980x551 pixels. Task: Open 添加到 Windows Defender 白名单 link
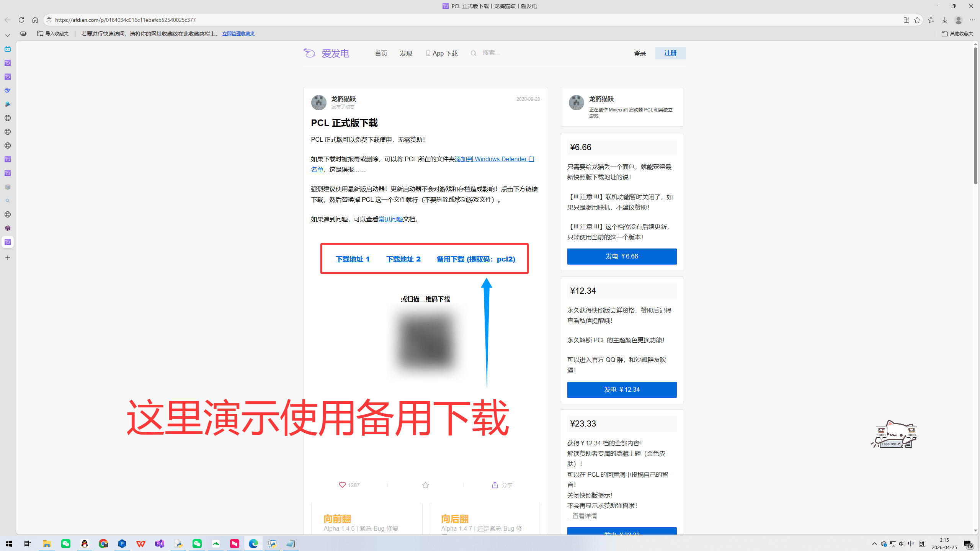[494, 159]
